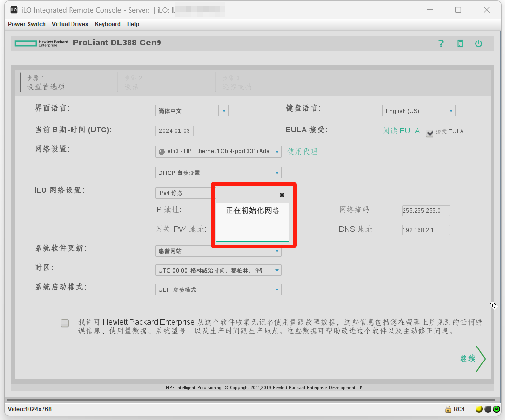The image size is (505, 420).
Task: Open the time zone UTC-00:00 dropdown
Action: [276, 271]
